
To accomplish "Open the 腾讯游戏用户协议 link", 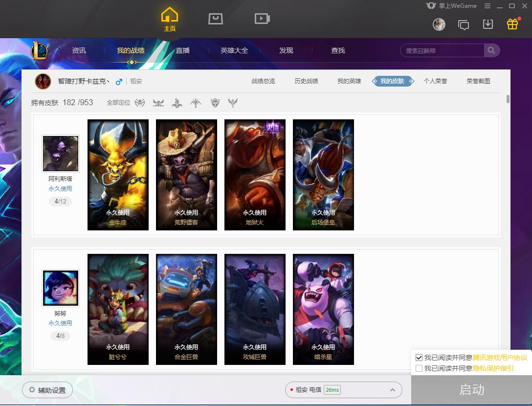I will pos(500,358).
